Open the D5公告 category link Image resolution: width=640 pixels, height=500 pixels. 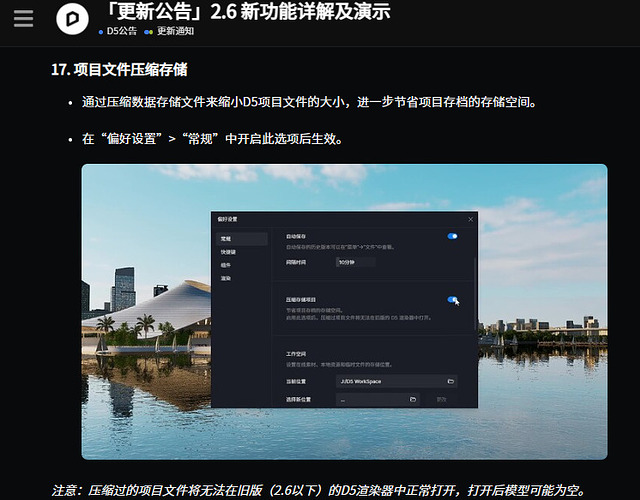122,31
